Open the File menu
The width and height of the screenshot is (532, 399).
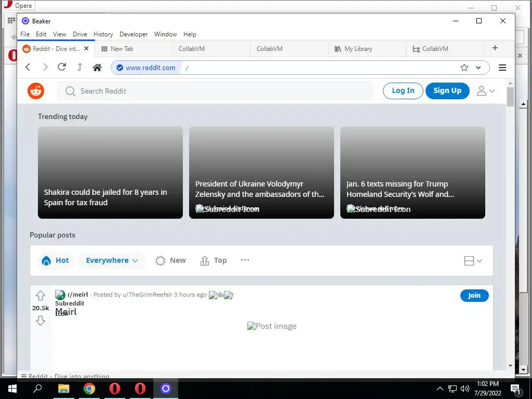(25, 34)
